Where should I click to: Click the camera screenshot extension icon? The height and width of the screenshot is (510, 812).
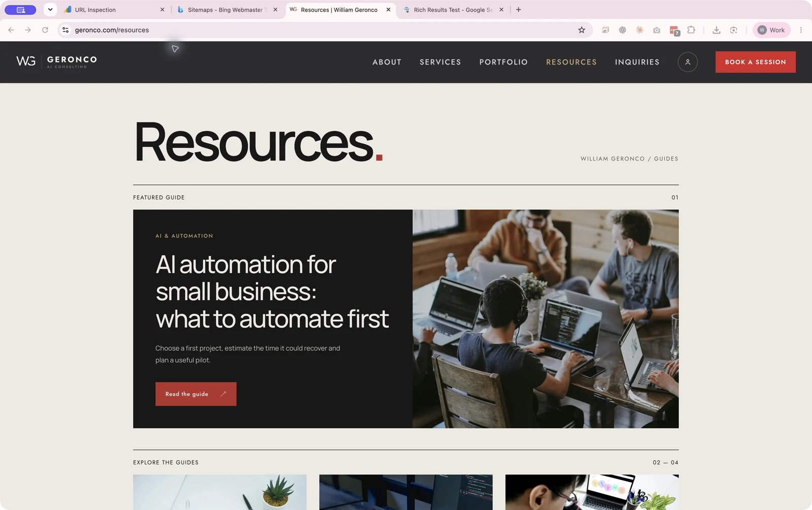657,30
